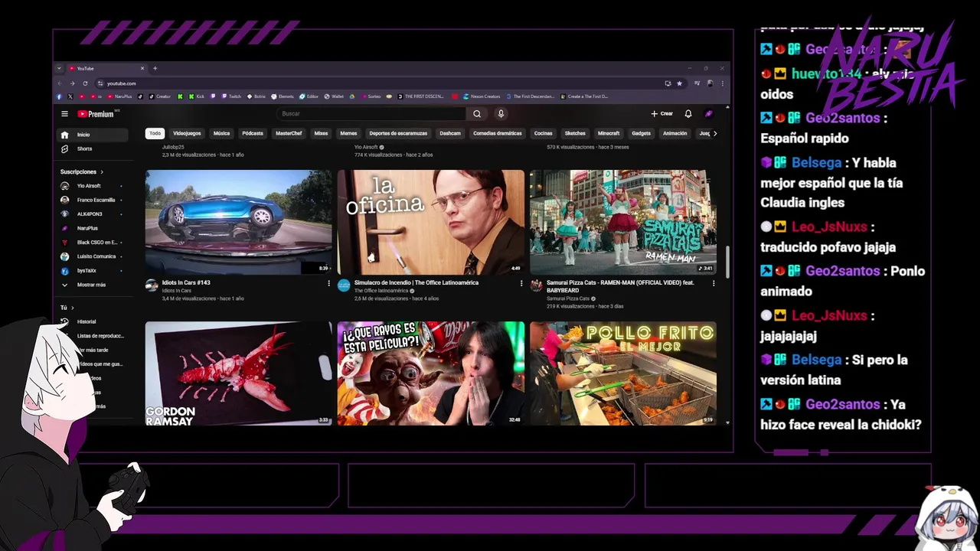Open the YouTube hamburger guide menu
980x551 pixels.
(64, 114)
